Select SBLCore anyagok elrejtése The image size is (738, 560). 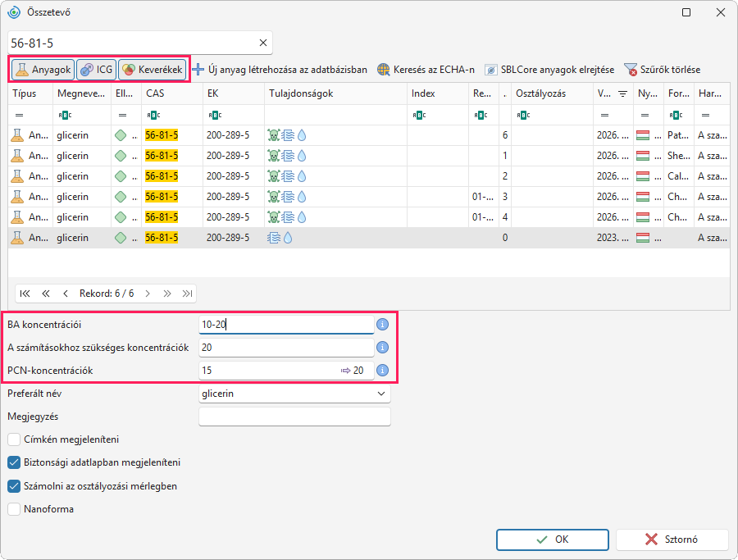[x=549, y=70]
